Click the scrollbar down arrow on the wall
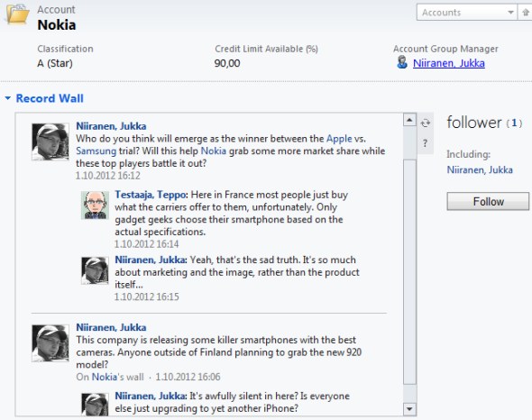This screenshot has width=532, height=420. pyautogui.click(x=409, y=409)
